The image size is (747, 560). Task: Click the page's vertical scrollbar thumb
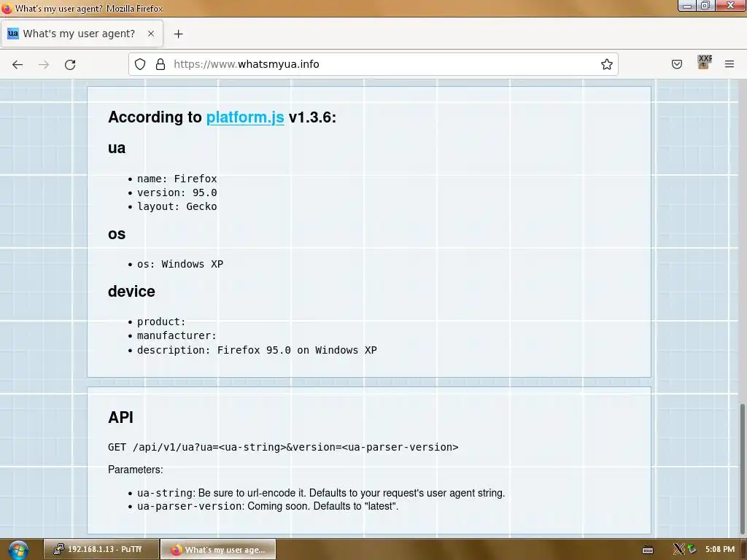point(742,469)
